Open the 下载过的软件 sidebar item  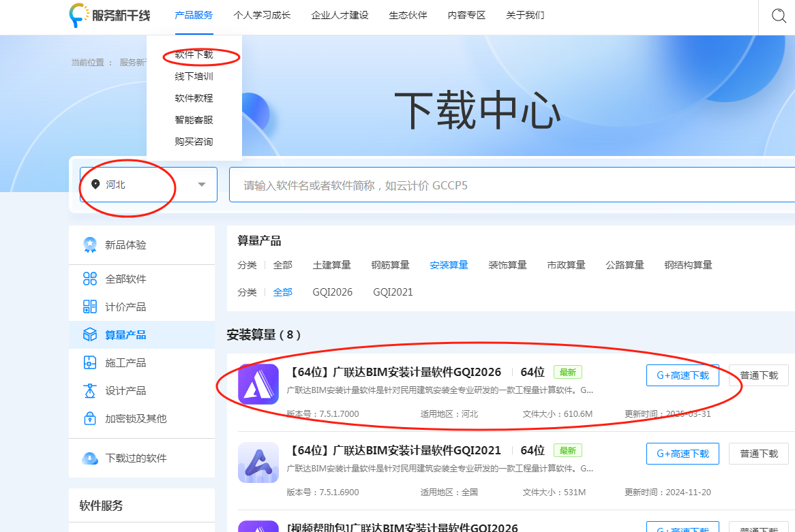click(x=142, y=458)
